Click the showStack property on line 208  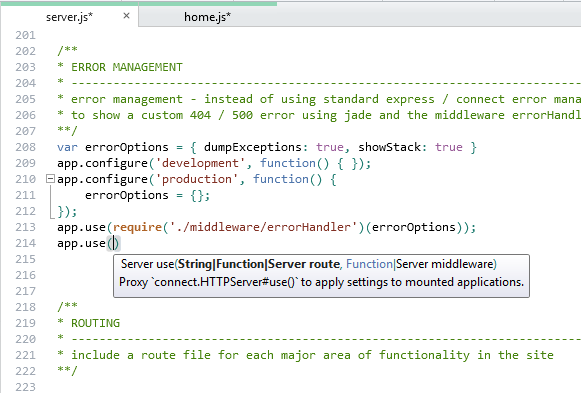tap(389, 147)
